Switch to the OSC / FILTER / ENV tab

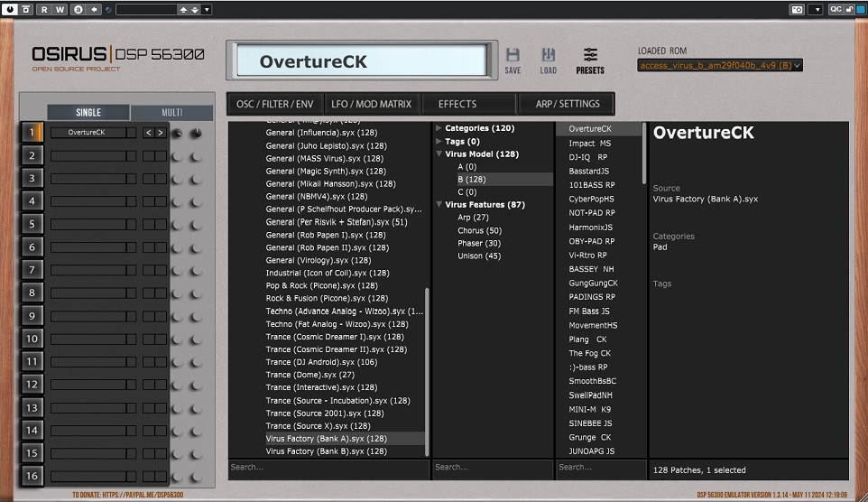pos(275,104)
